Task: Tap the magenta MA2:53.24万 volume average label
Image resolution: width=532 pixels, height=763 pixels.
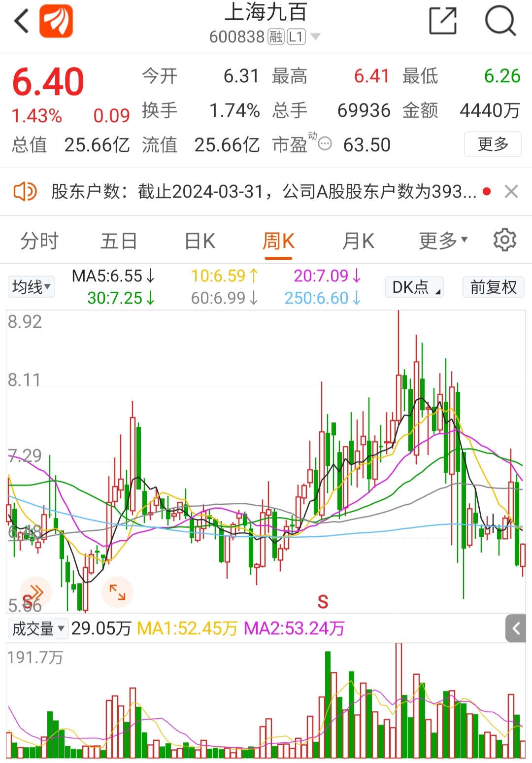Action: 294,628
